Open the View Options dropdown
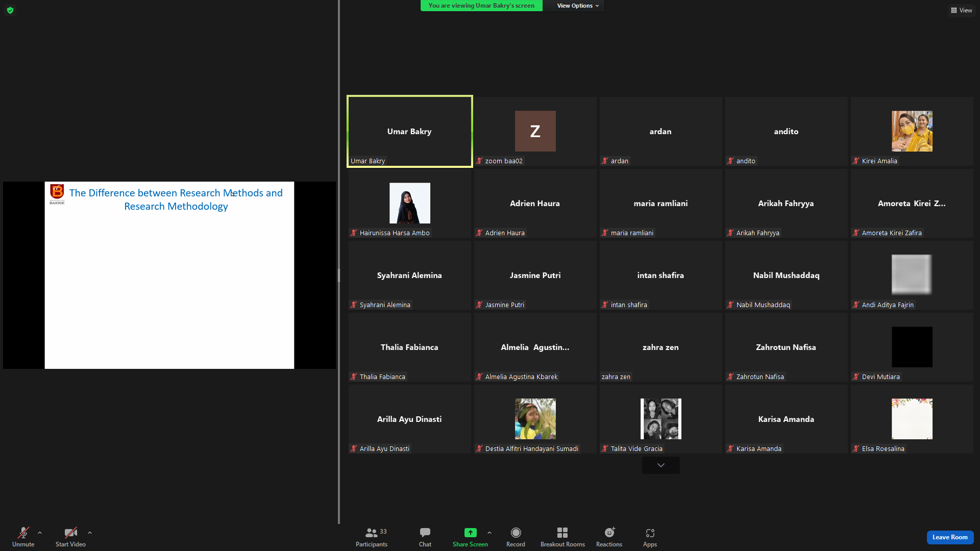This screenshot has width=980, height=551. 578,6
